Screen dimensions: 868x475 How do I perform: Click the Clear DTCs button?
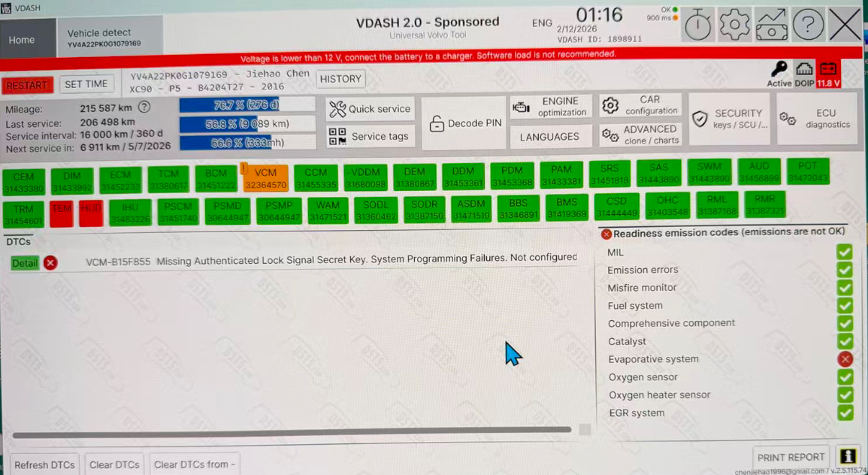pos(114,464)
